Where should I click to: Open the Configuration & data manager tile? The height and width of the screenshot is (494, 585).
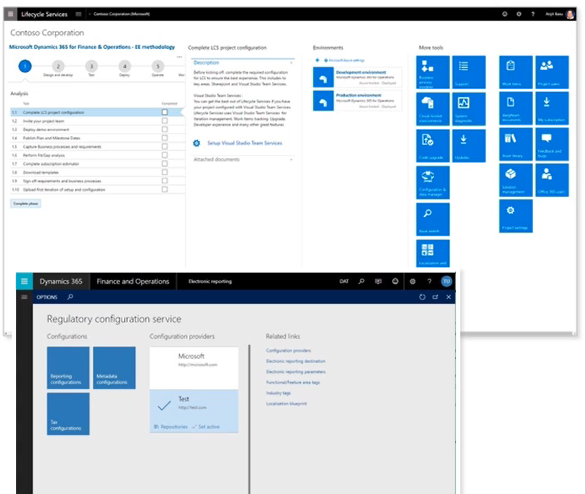tap(433, 182)
